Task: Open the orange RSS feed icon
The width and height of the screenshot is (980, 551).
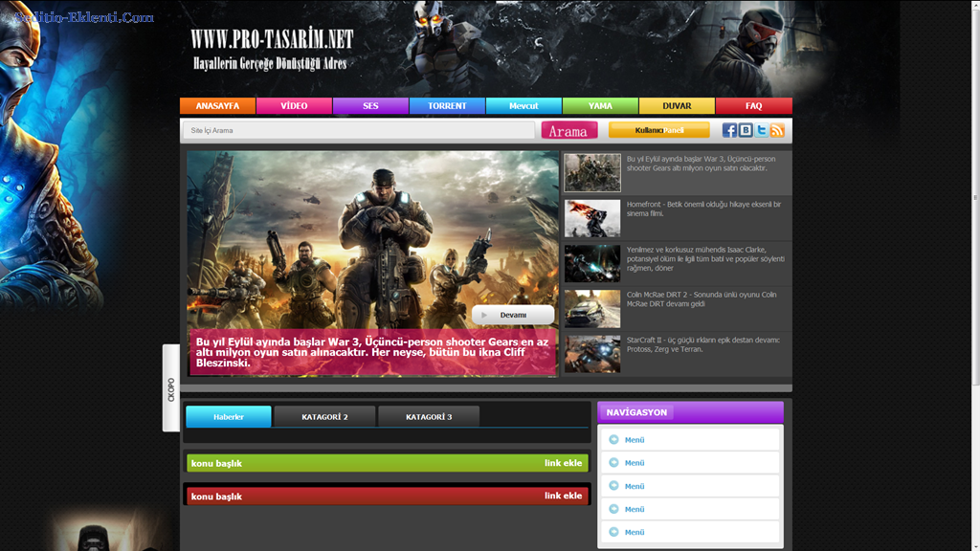Action: pos(777,130)
